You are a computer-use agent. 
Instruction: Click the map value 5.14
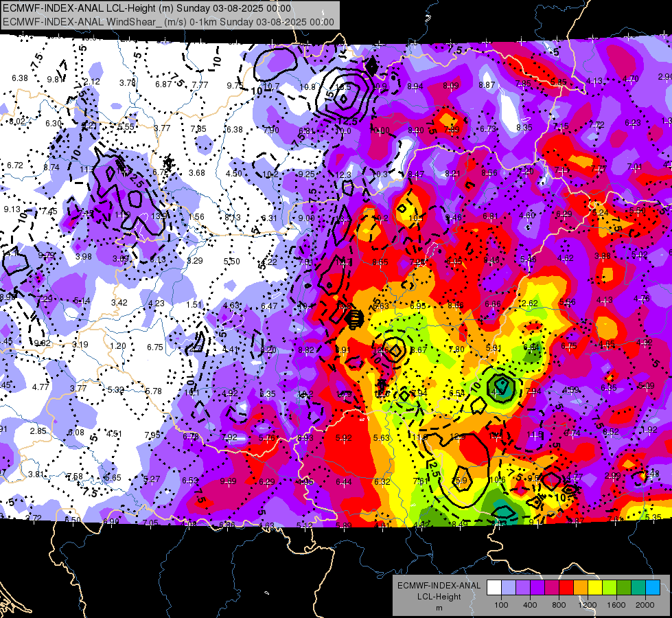click(82, 301)
